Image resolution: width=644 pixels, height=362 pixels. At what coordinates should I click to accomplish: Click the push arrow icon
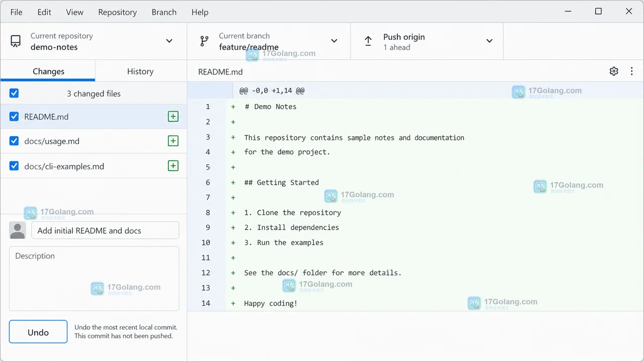[x=368, y=41]
